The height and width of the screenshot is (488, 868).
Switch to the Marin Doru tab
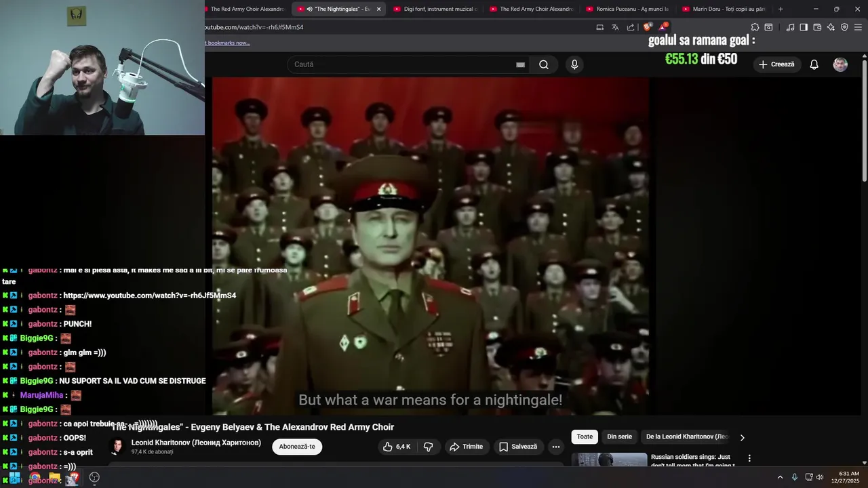724,9
